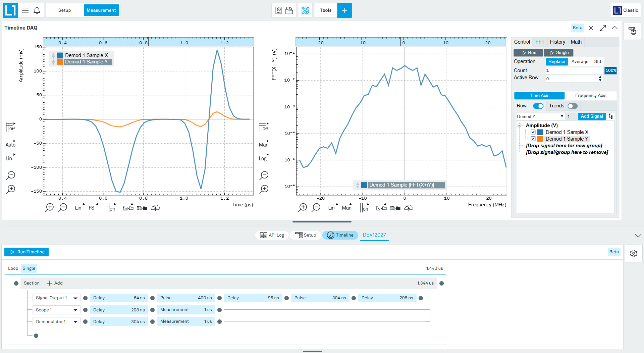This screenshot has height=353, width=644.
Task: Enable the Trends toggle
Action: coord(573,106)
